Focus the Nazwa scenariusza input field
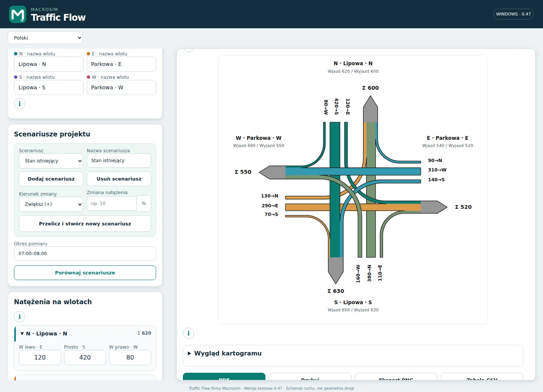 point(119,161)
